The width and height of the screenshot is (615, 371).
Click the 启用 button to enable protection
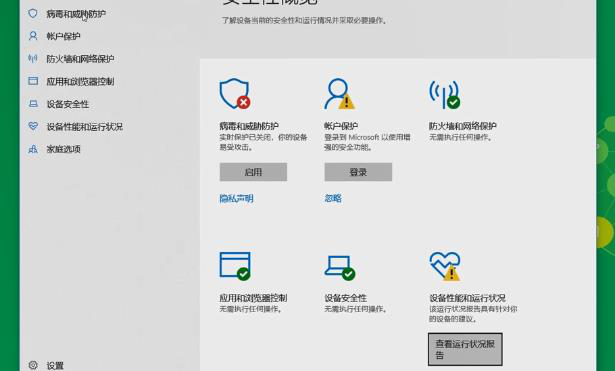point(253,172)
